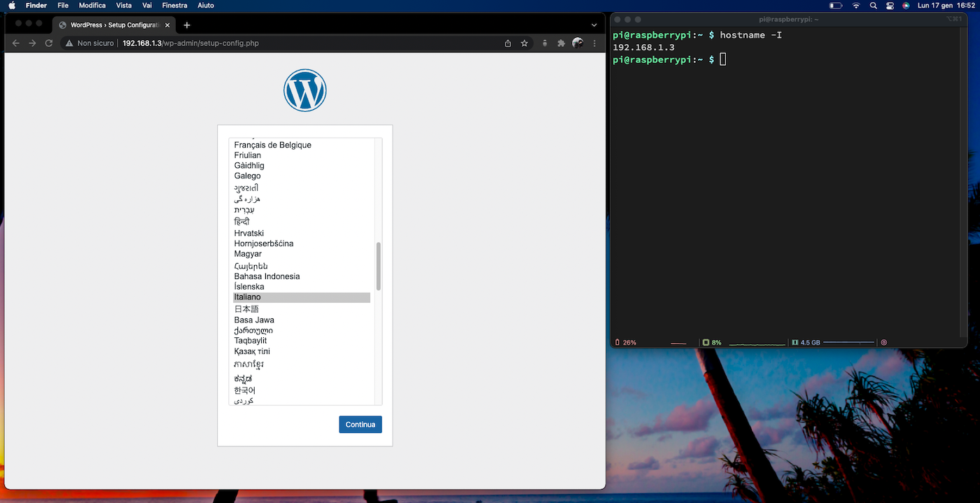980x503 pixels.
Task: Reload the WordPress setup page
Action: point(48,43)
